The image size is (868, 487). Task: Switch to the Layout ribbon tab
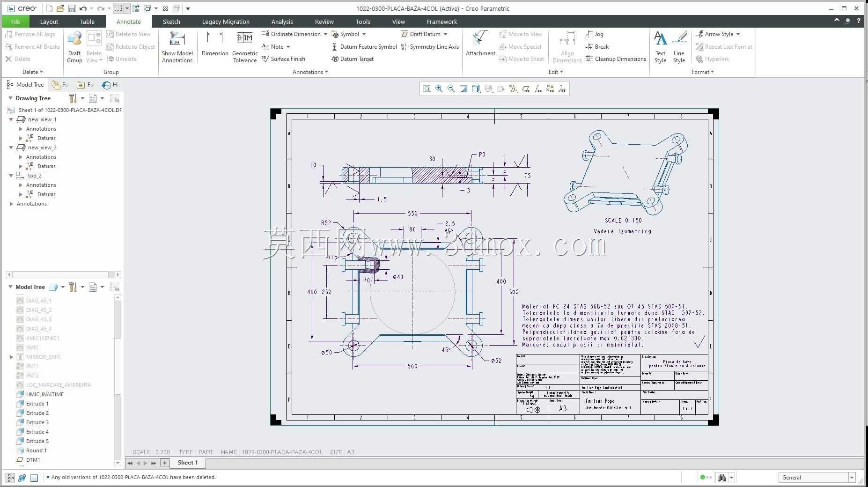(49, 22)
